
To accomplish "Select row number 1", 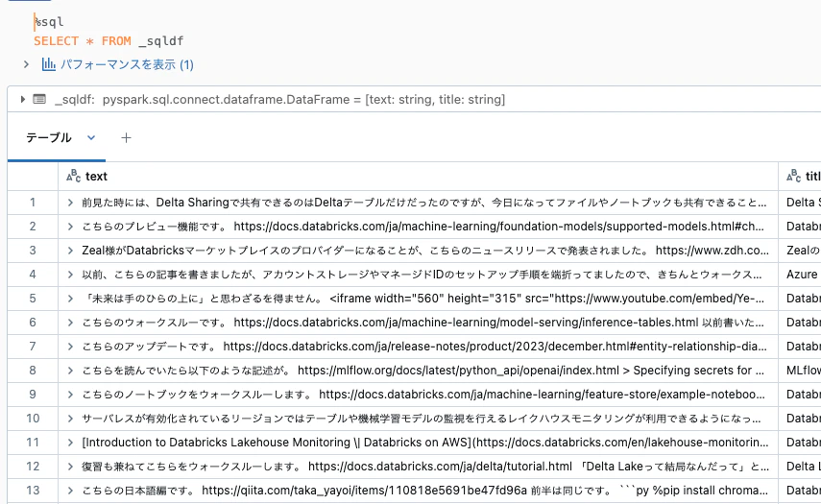I will 33,203.
